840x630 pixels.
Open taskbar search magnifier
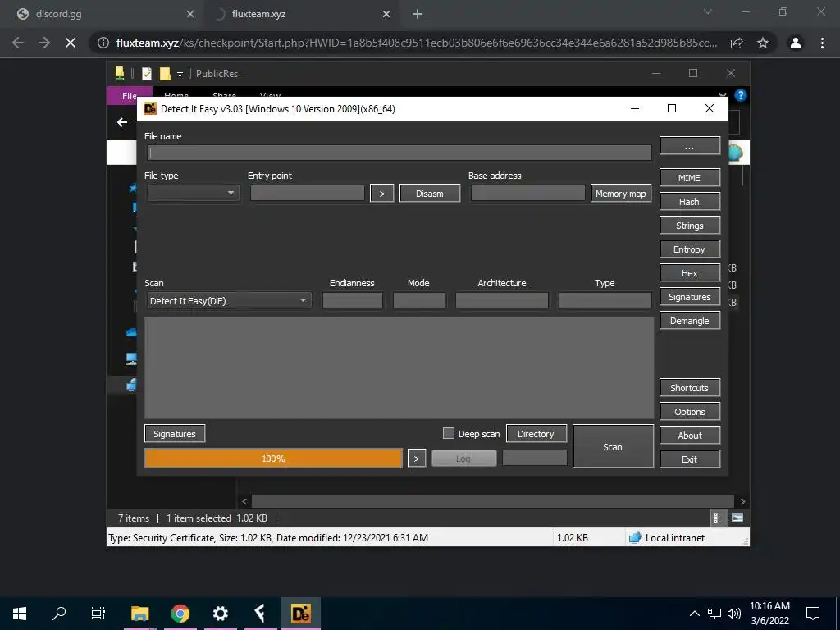point(59,613)
